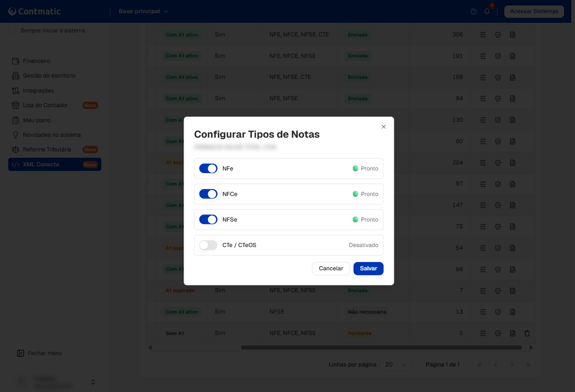Image resolution: width=575 pixels, height=392 pixels.
Task: Open Financeiro in the sidebar
Action: [37, 61]
